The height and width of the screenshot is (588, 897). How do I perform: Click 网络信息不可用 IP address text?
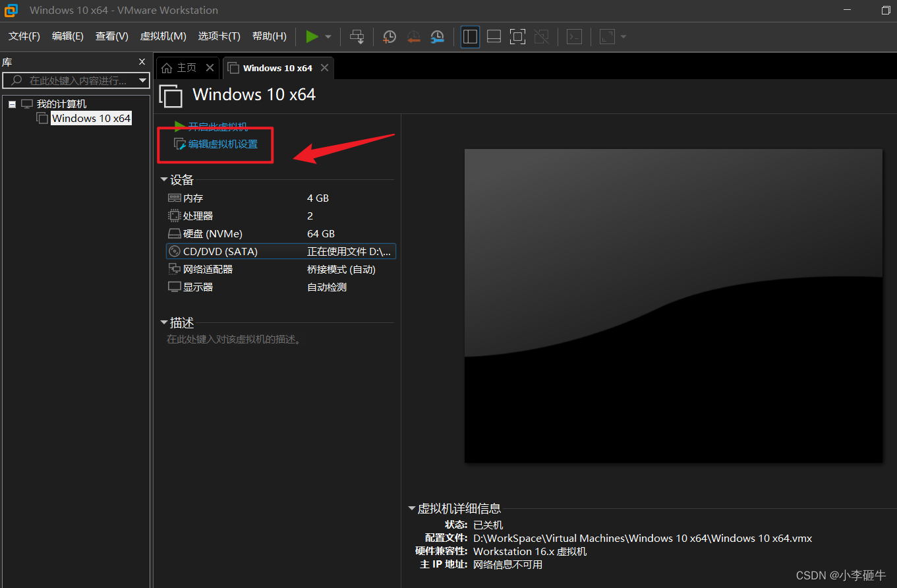coord(508,564)
